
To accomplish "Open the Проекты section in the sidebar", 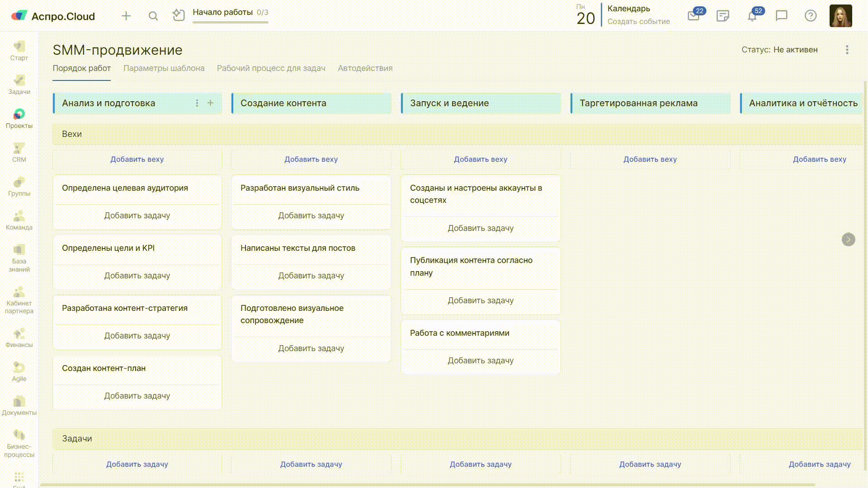I will 19,118.
